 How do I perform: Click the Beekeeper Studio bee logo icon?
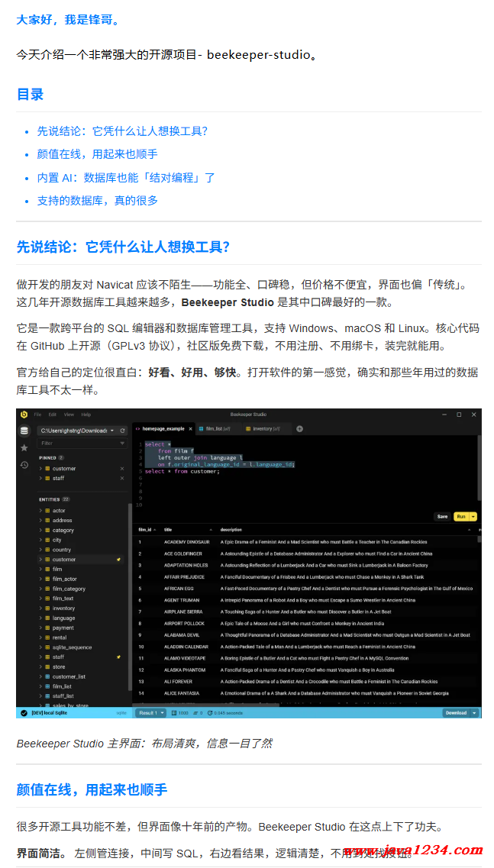[24, 415]
